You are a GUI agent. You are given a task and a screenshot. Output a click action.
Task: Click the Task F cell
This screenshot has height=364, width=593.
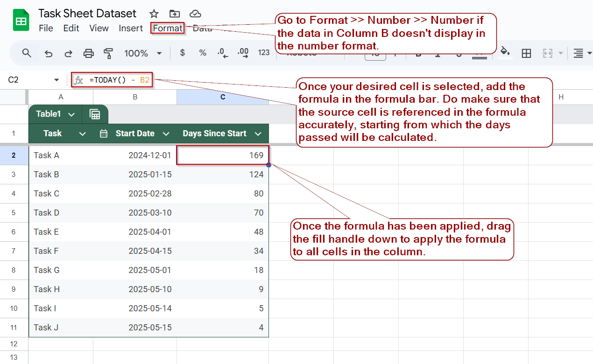click(x=61, y=251)
